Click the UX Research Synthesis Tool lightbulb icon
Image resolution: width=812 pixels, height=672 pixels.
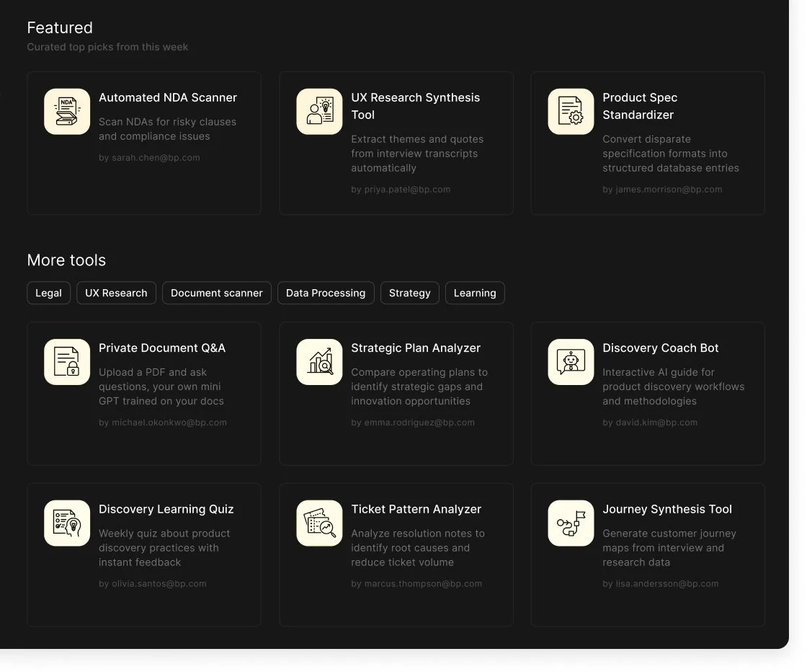[319, 111]
